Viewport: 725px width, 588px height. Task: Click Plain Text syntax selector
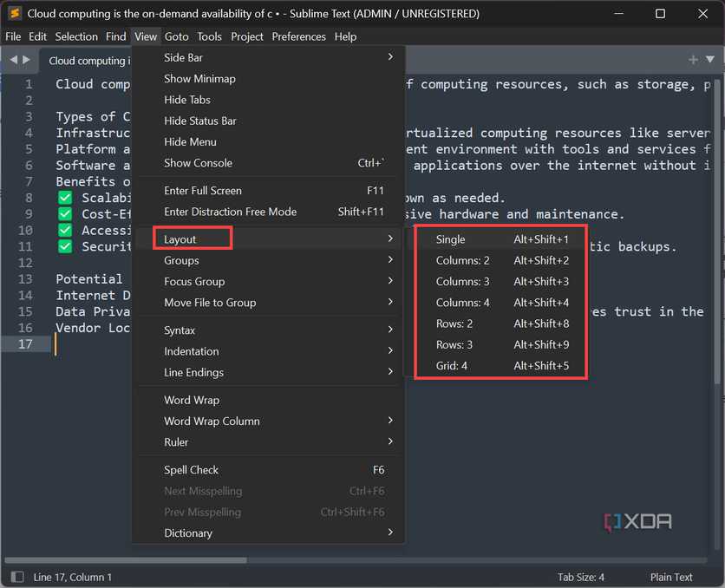pos(671,577)
